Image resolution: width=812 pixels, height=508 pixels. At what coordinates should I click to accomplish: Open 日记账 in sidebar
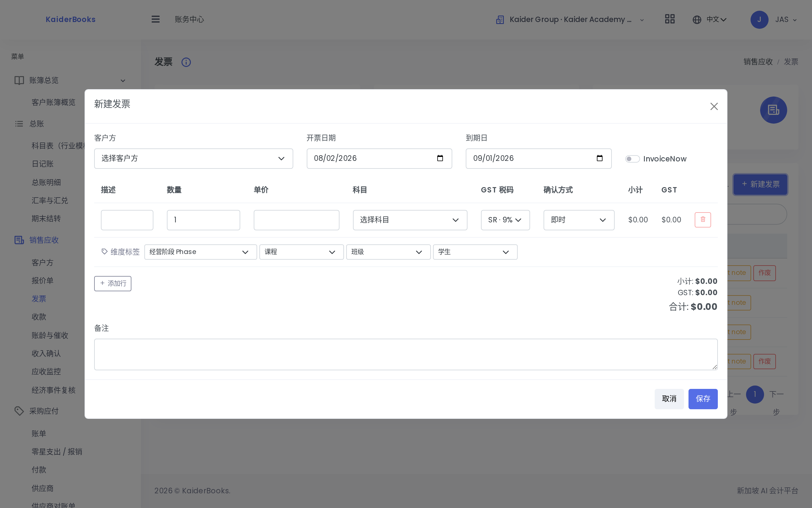tap(43, 164)
